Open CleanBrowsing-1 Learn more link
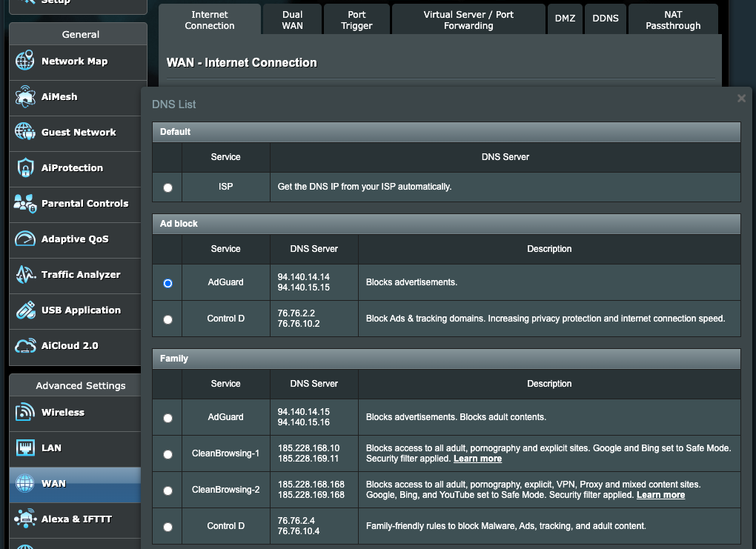Viewport: 756px width, 549px height. (477, 459)
